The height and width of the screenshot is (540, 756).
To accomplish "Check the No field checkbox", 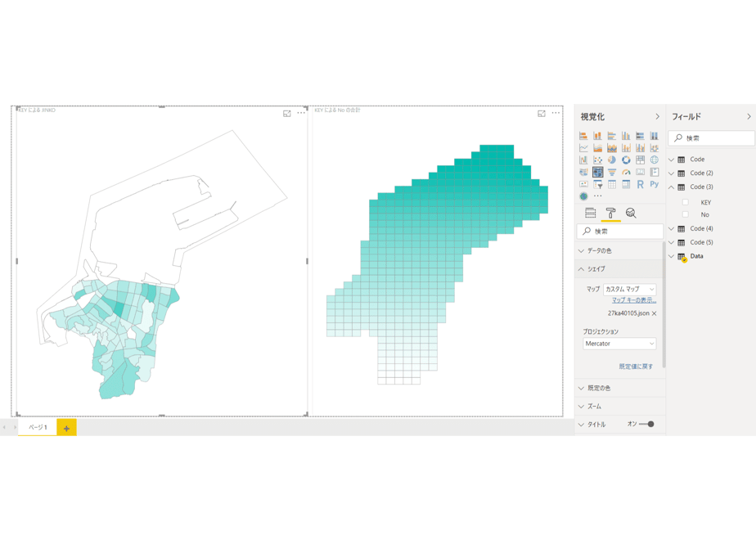I will 685,214.
